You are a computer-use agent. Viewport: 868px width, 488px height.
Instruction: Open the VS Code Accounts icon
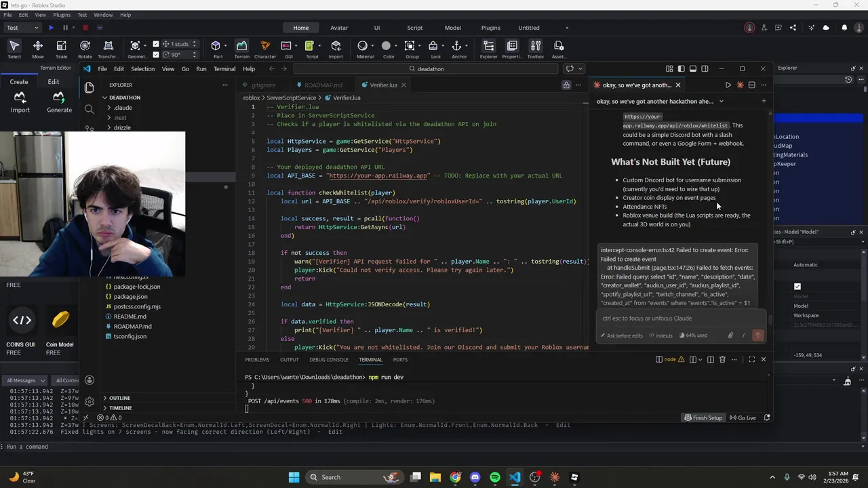point(90,380)
